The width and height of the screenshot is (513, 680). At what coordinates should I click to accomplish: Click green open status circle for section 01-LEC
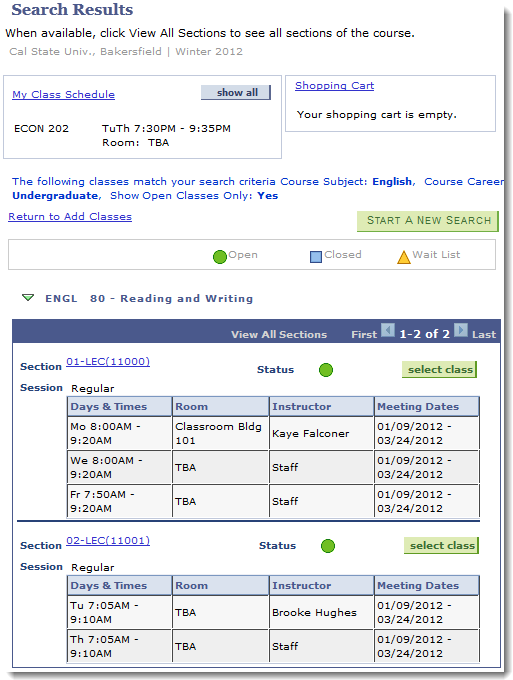[326, 370]
